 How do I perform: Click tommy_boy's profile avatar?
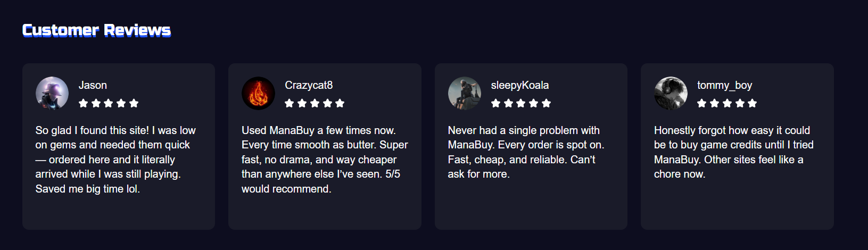(x=671, y=93)
